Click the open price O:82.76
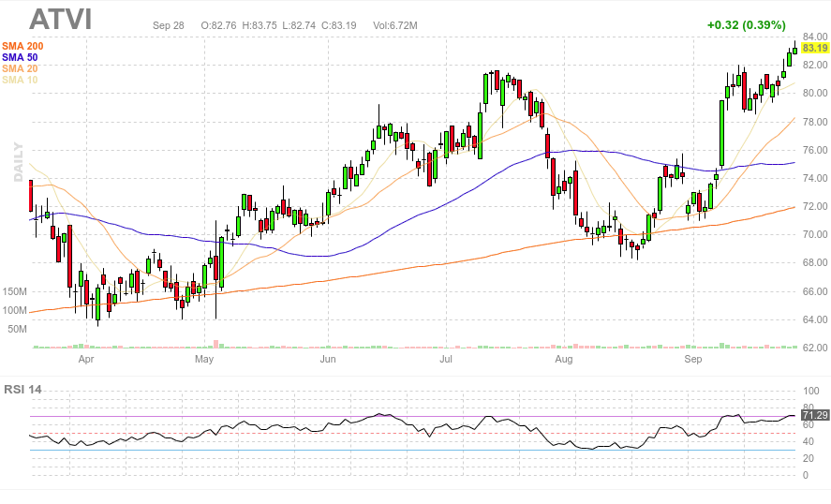The height and width of the screenshot is (504, 831). (218, 25)
